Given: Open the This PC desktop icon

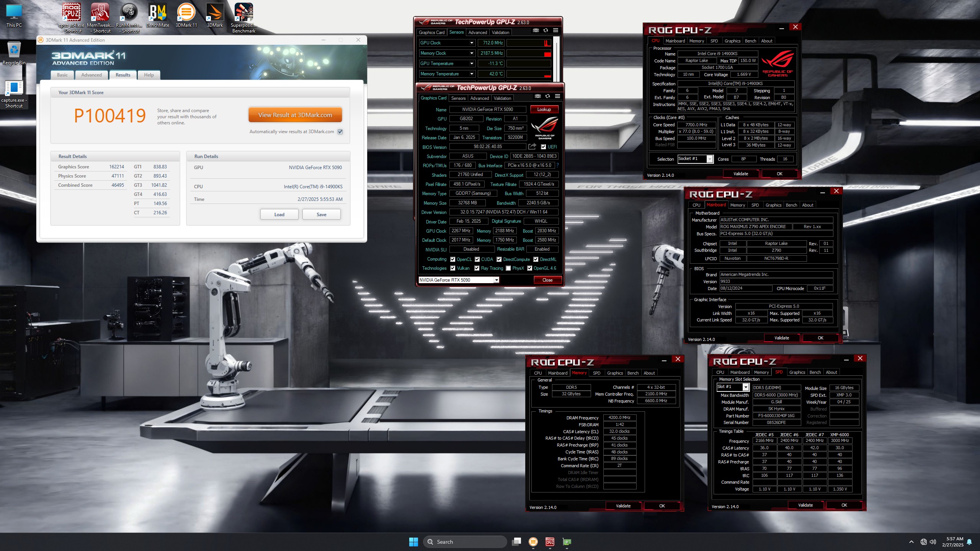Looking at the screenshot, I should [x=14, y=16].
